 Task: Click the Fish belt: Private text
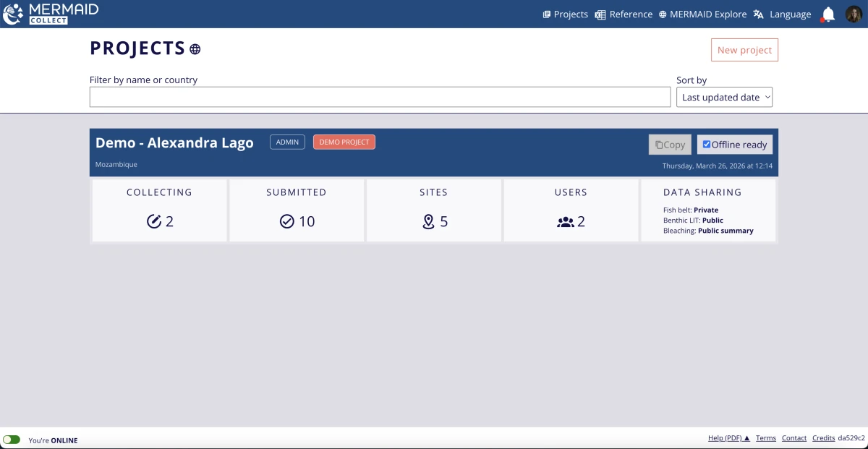pos(691,210)
